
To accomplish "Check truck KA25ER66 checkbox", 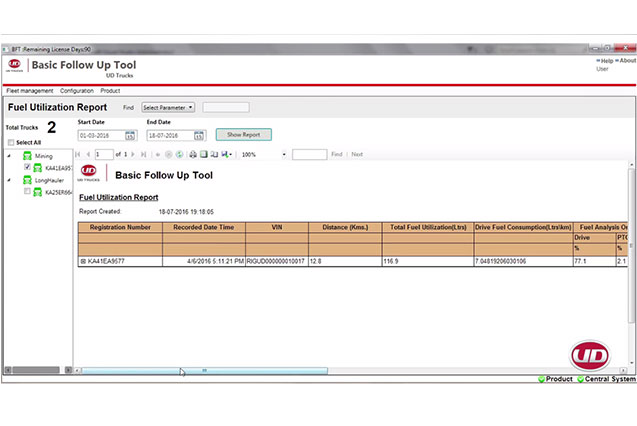I will pyautogui.click(x=27, y=191).
